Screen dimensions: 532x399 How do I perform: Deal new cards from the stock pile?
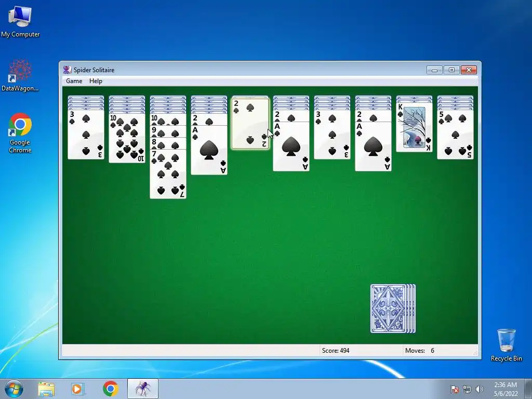point(393,309)
